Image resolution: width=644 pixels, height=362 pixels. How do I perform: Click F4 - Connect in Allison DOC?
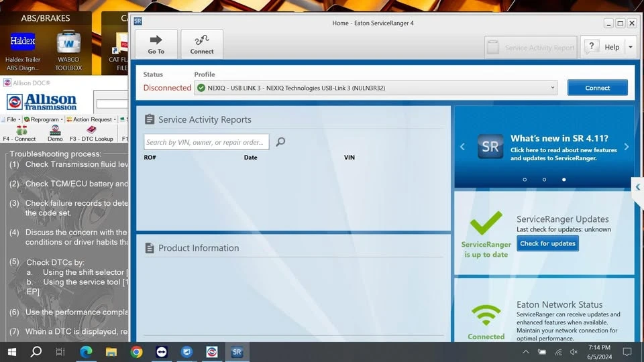coord(19,134)
